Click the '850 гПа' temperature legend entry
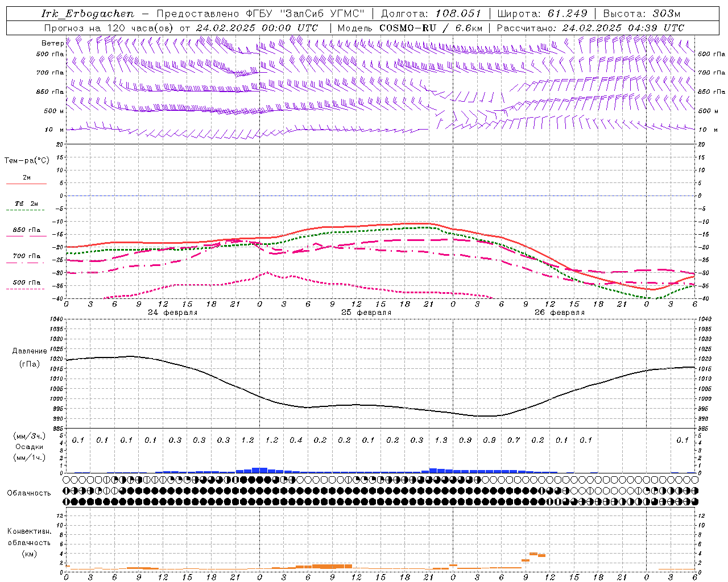 (x=27, y=230)
